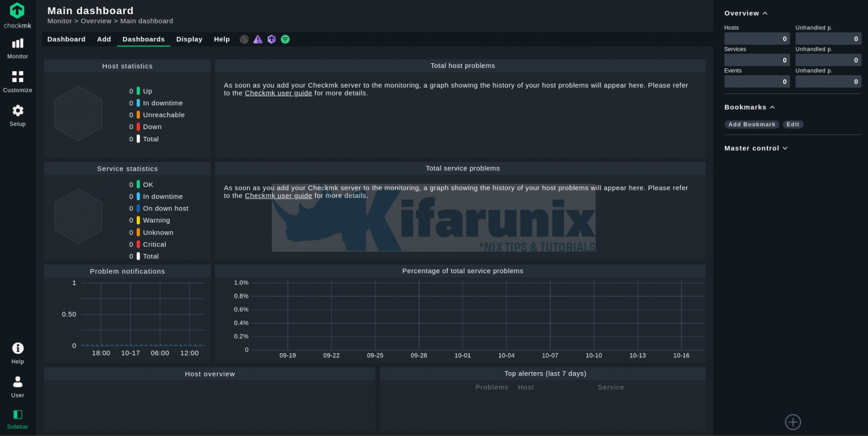
Task: Click the Checkmk logo above the sidebar
Action: [17, 12]
